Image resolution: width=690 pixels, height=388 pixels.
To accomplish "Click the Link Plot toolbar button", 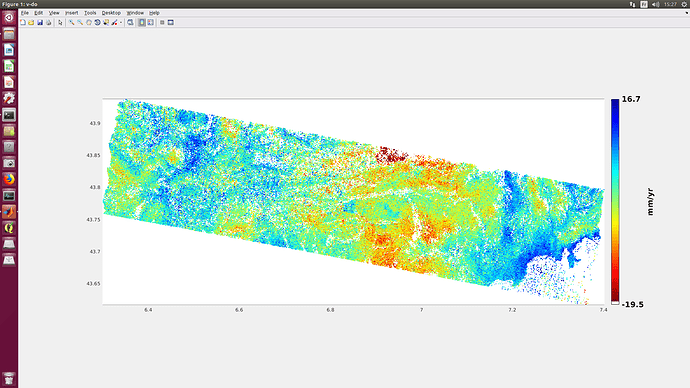I will [x=130, y=22].
